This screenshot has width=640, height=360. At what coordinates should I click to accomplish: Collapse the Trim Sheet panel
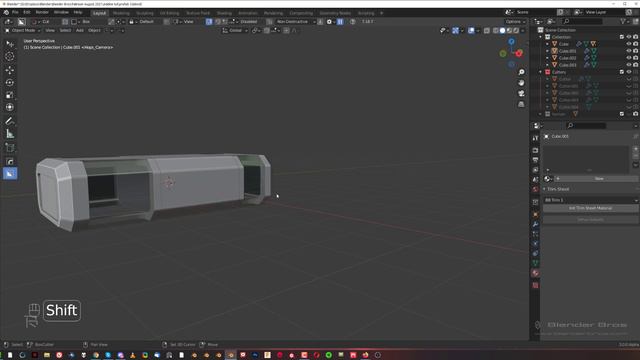click(x=544, y=189)
